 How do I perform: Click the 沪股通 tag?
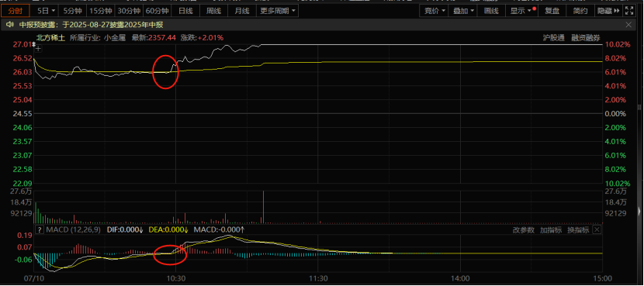554,38
